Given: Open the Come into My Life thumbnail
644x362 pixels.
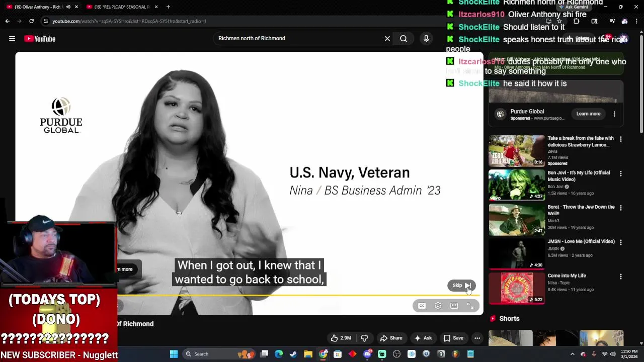Looking at the screenshot, I should click(x=517, y=288).
